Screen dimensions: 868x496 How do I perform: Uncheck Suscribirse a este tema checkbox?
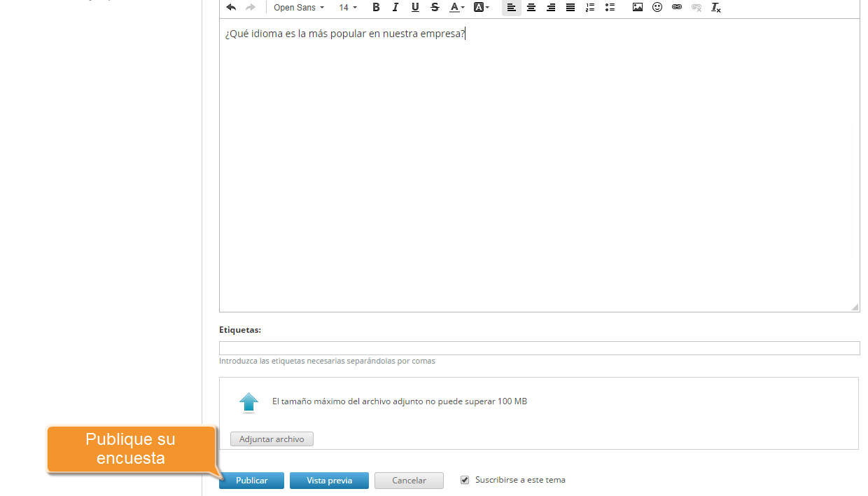[465, 480]
